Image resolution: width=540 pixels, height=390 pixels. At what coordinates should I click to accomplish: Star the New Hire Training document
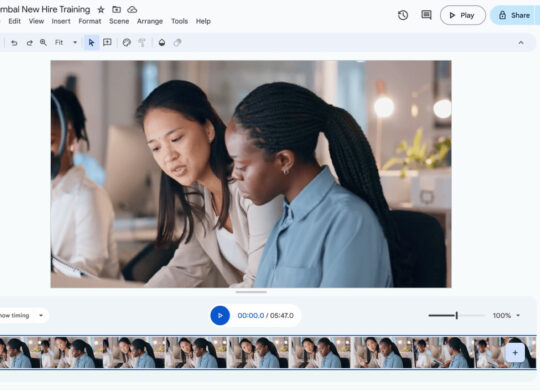101,10
